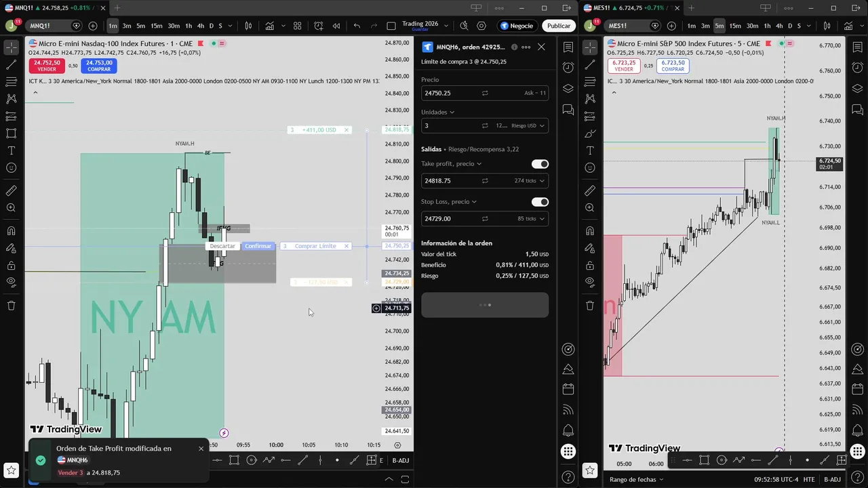
Task: Confirm the limit buy order on chart
Action: pyautogui.click(x=258, y=246)
